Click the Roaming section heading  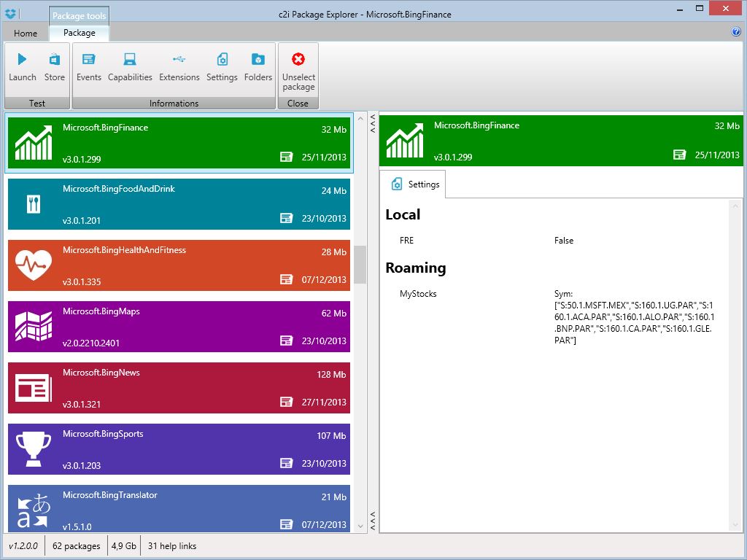(415, 268)
